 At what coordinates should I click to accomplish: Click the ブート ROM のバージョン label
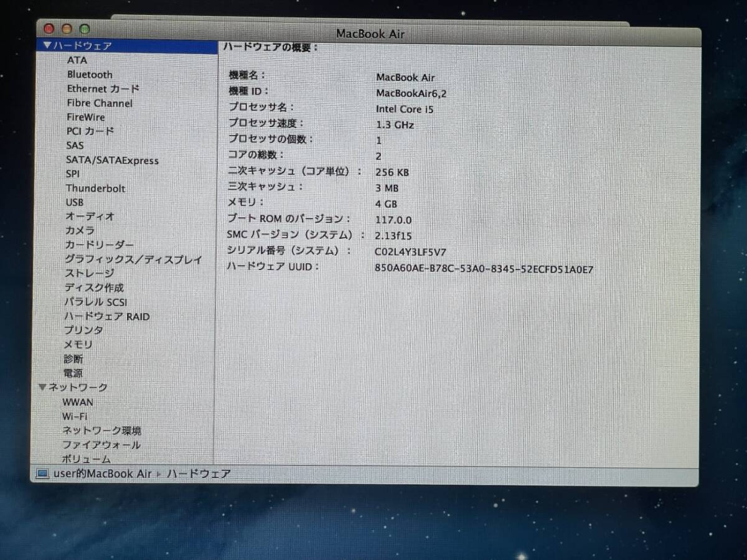(x=289, y=218)
